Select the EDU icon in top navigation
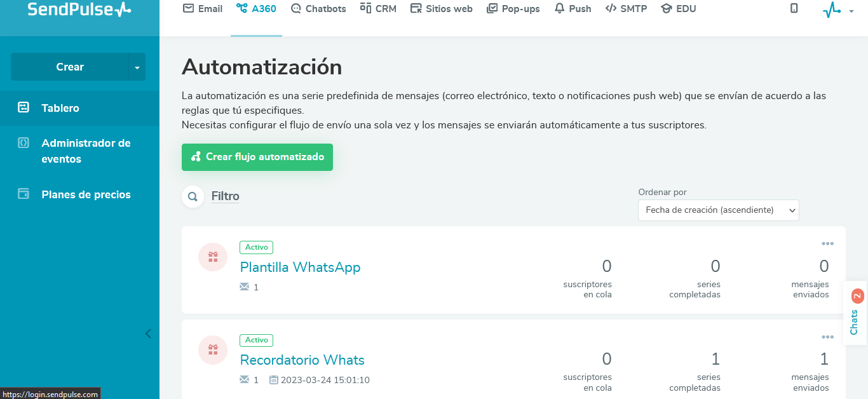The image size is (868, 399). [666, 8]
